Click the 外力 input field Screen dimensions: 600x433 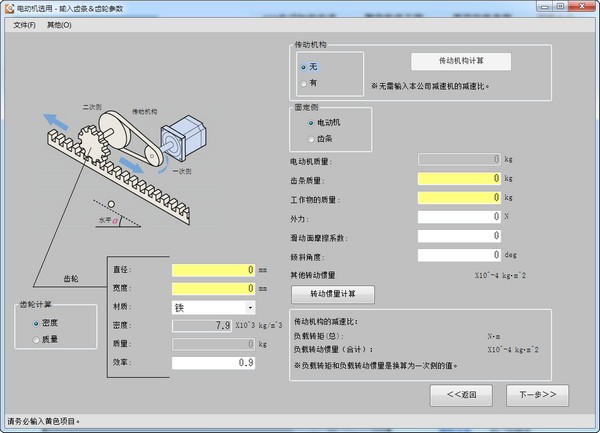tap(459, 217)
